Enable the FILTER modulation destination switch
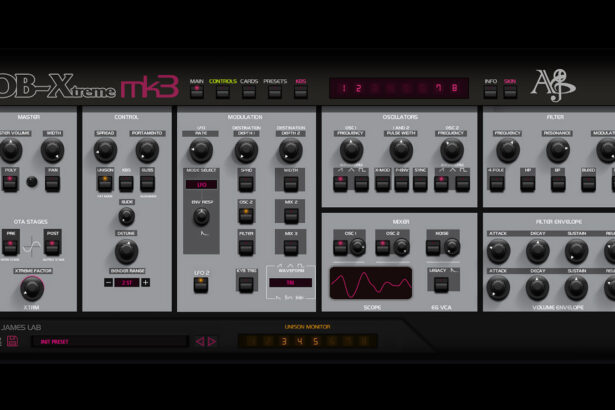The height and width of the screenshot is (410, 615). click(x=246, y=248)
